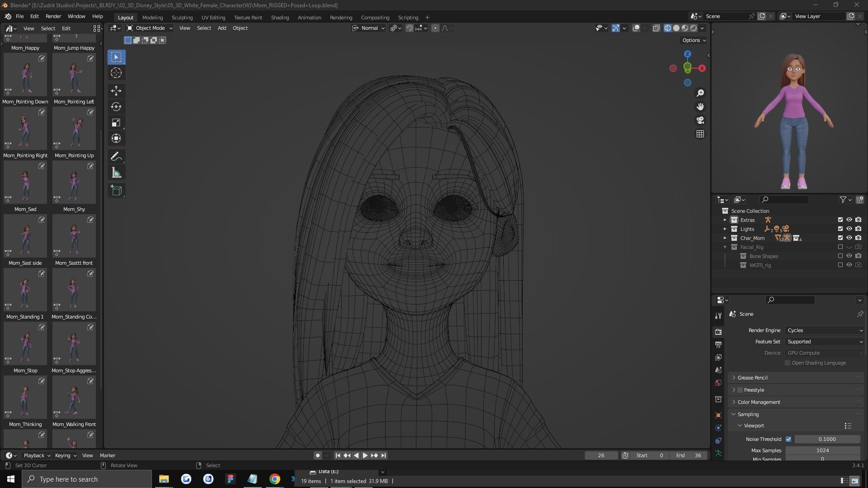
Task: Switch perspective/orthographic grid icon
Action: (700, 134)
